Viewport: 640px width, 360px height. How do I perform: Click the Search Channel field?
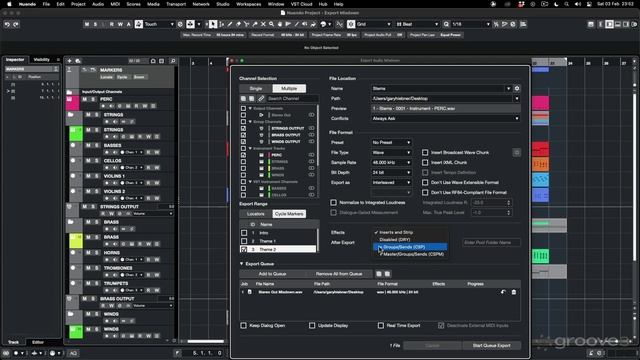(292, 98)
